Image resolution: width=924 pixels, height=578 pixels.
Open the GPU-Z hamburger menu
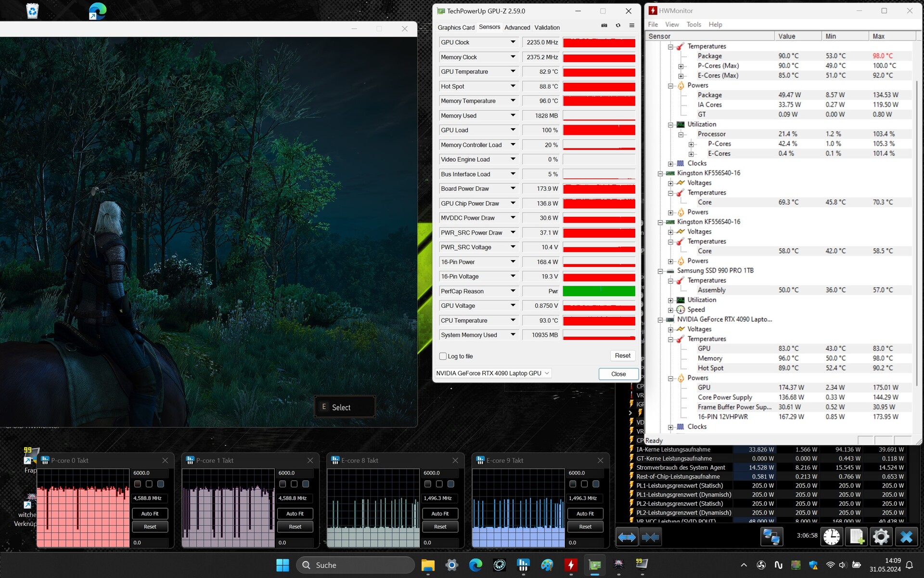[x=632, y=26]
